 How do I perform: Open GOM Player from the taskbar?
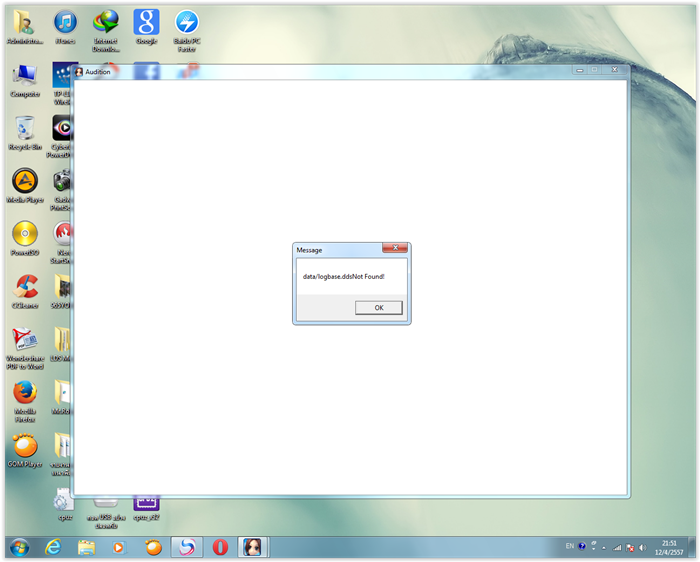pos(153,547)
